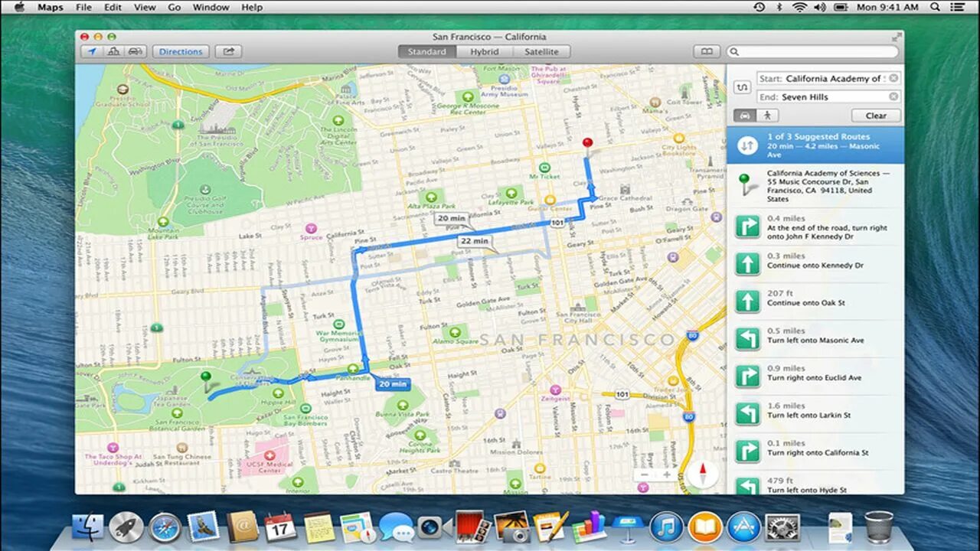Image resolution: width=980 pixels, height=551 pixels.
Task: Click the Directions button
Action: [181, 51]
